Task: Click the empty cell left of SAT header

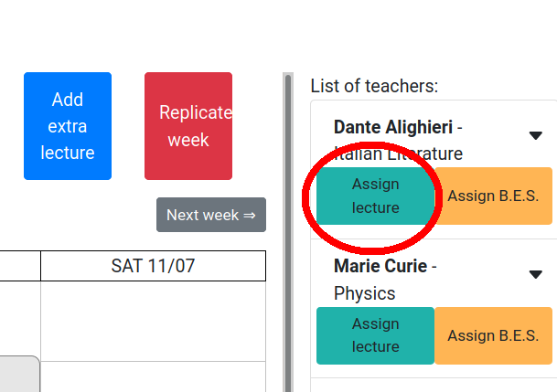Action: [x=20, y=266]
